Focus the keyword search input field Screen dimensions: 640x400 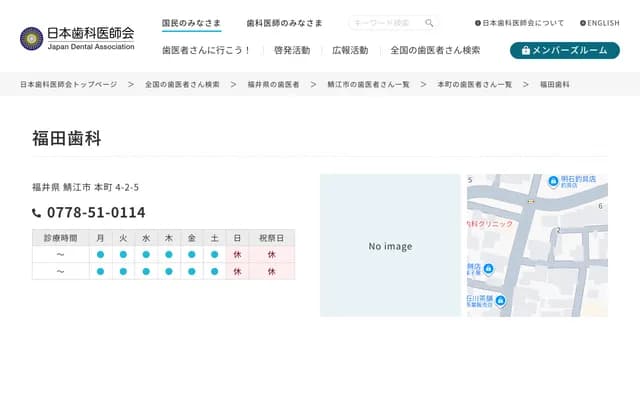[385, 23]
